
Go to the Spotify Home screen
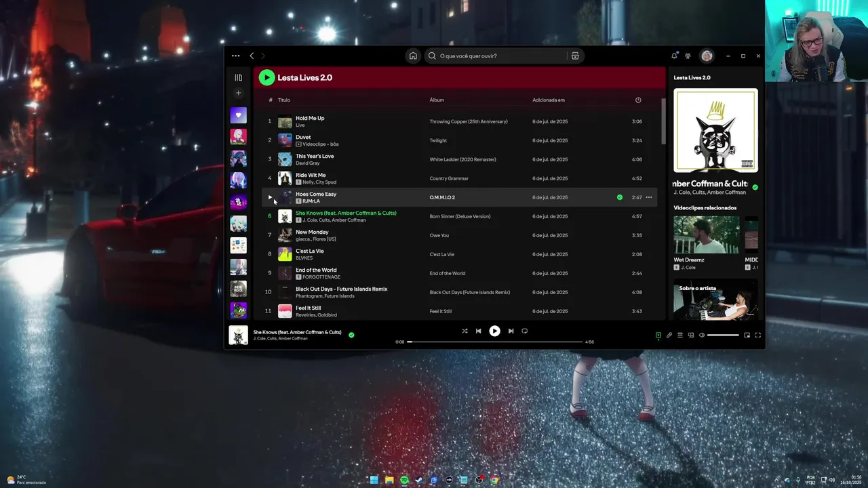(x=413, y=56)
